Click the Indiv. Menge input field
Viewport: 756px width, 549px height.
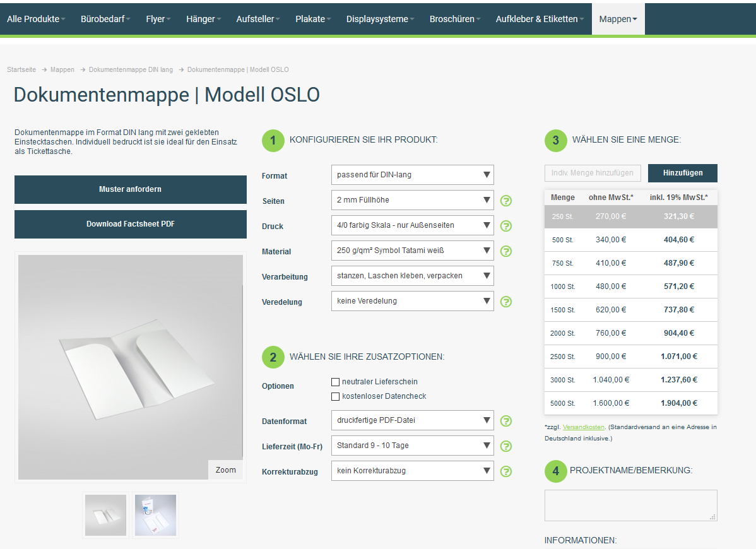[593, 173]
